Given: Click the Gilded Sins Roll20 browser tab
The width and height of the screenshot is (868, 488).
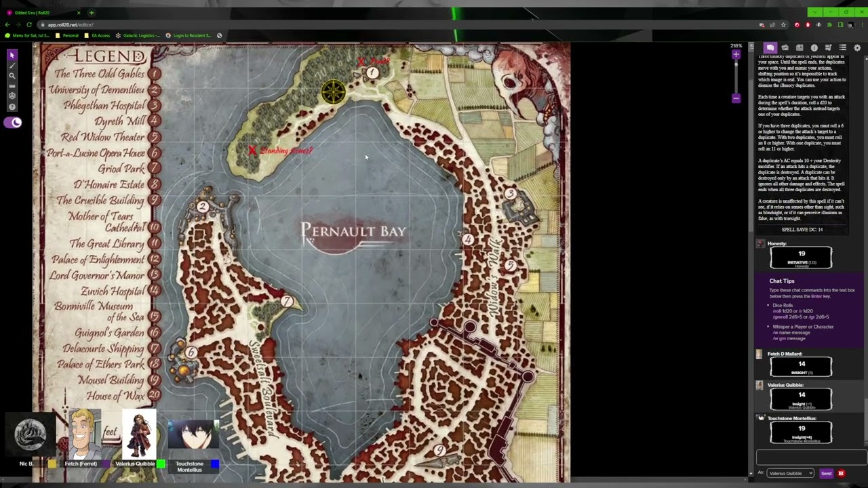Looking at the screenshot, I should [x=42, y=13].
